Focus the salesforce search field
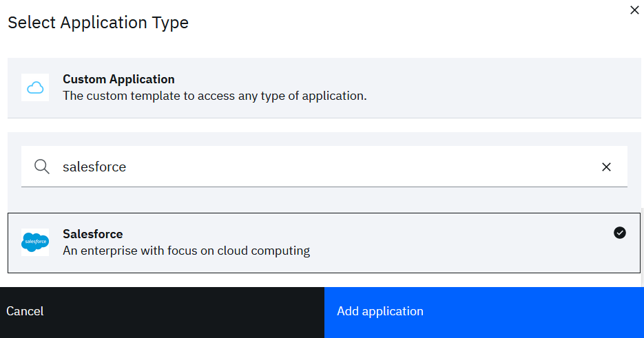The width and height of the screenshot is (644, 338). pos(324,167)
